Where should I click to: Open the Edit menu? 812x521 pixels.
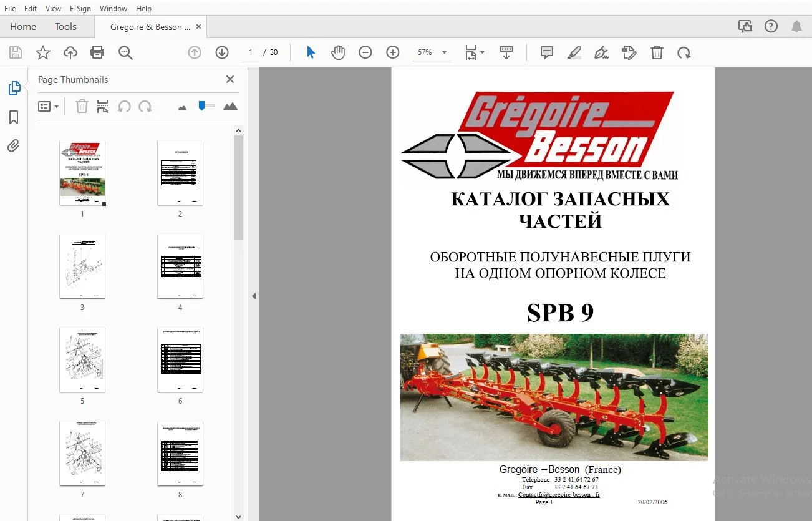(31, 9)
